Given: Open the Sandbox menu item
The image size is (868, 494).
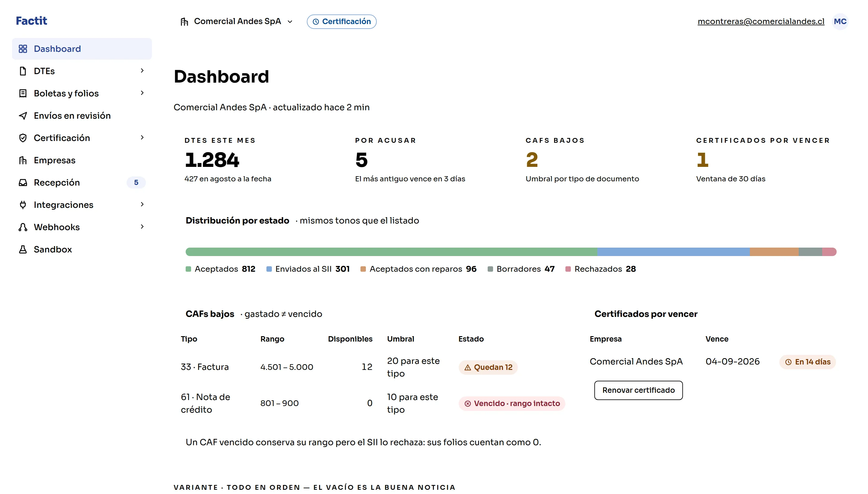Looking at the screenshot, I should pyautogui.click(x=82, y=249).
